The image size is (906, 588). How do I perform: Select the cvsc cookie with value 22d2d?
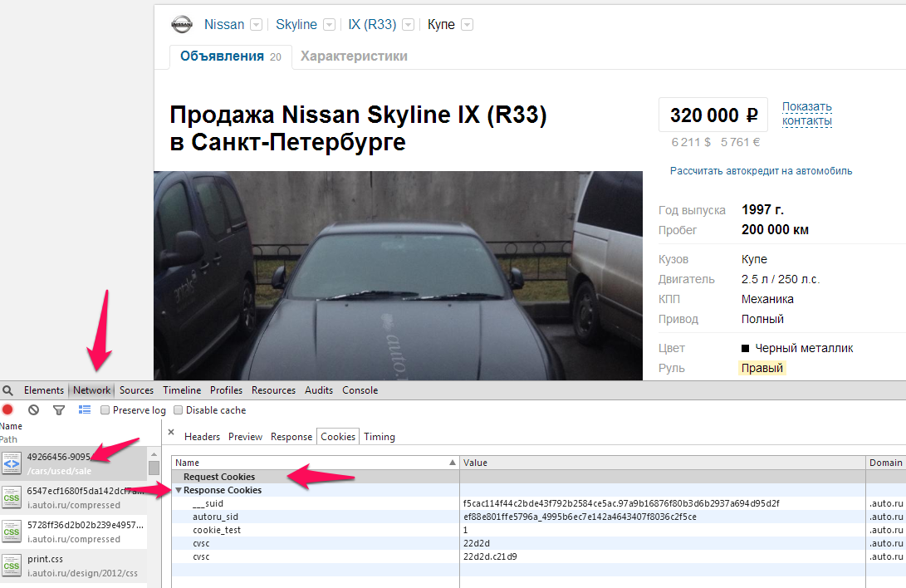pyautogui.click(x=538, y=543)
